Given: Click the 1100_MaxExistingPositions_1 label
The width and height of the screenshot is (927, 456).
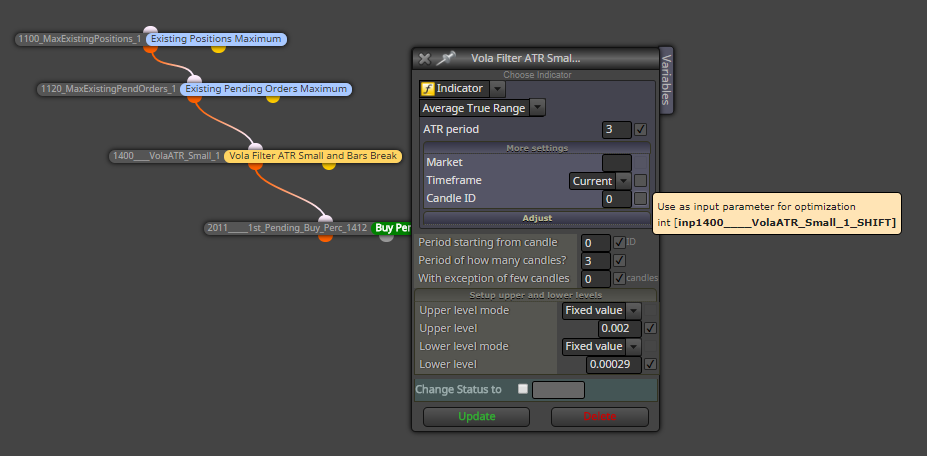Looking at the screenshot, I should coord(80,39).
